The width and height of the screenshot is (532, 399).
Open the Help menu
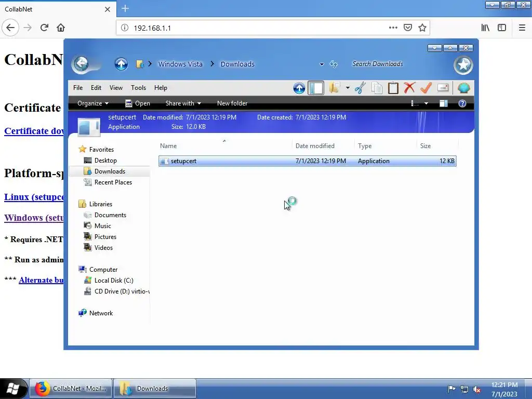coord(161,88)
